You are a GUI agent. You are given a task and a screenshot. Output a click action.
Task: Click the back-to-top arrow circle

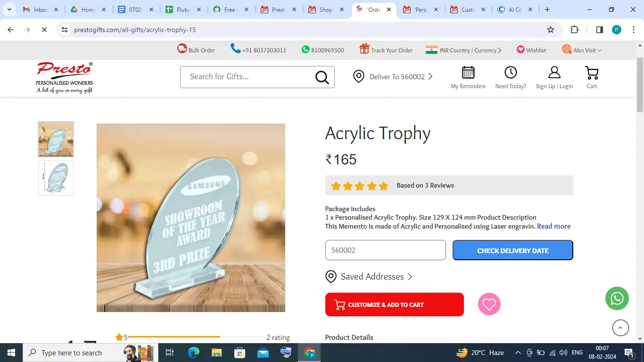pos(620,328)
